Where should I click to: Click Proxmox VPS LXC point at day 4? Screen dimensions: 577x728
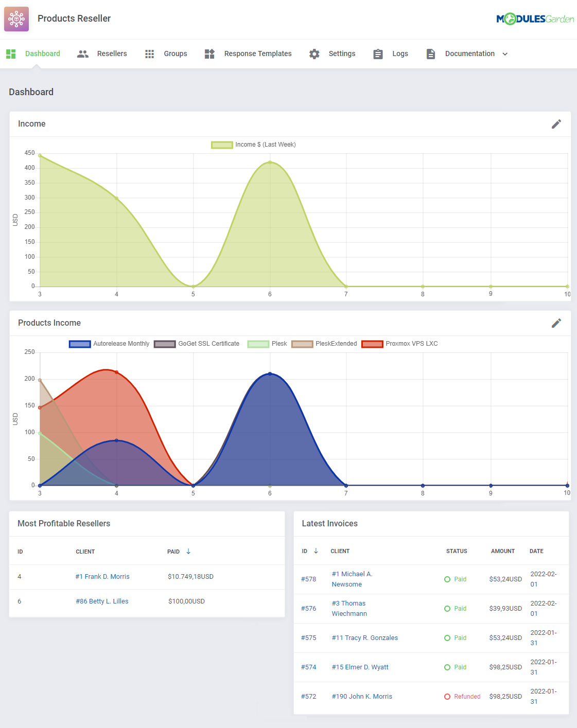pos(116,372)
